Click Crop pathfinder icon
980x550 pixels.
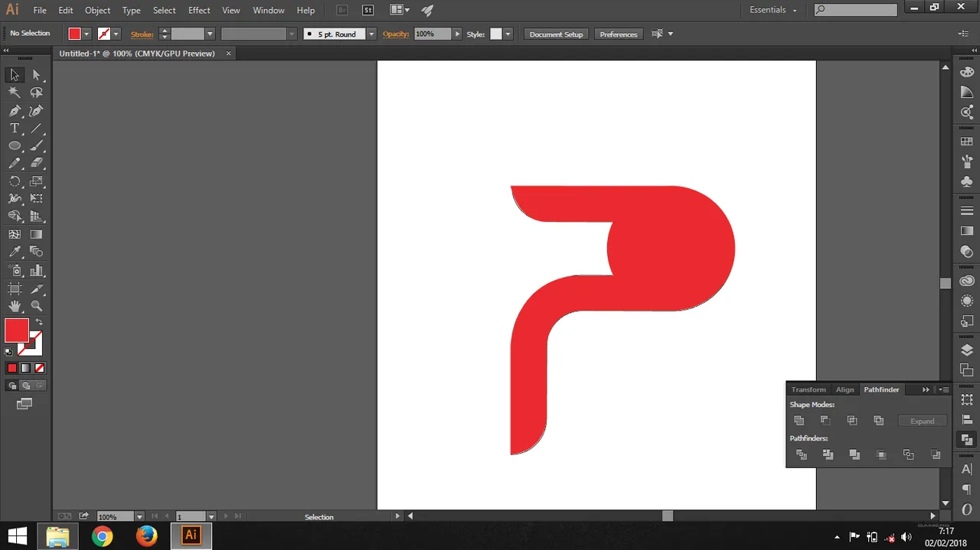pos(881,454)
